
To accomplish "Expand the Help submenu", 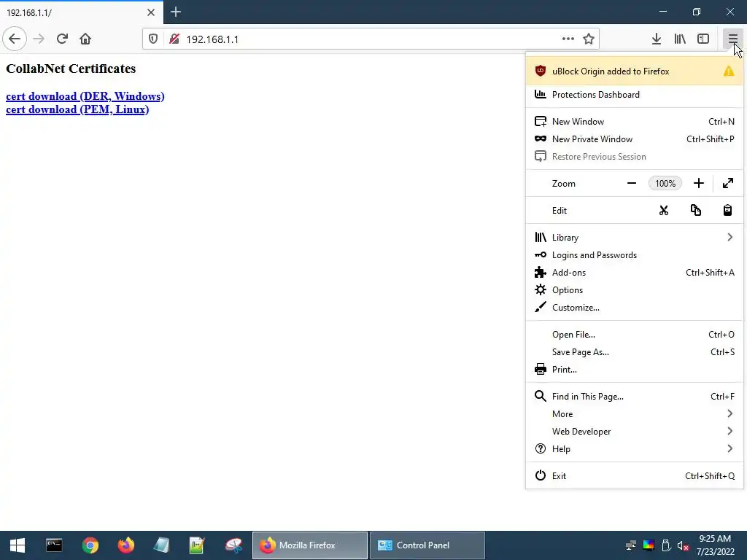I will coord(634,449).
